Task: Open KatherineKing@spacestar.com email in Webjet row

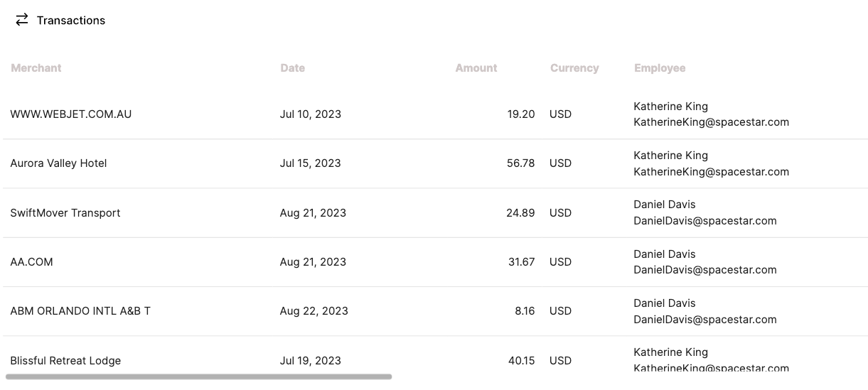Action: 711,122
